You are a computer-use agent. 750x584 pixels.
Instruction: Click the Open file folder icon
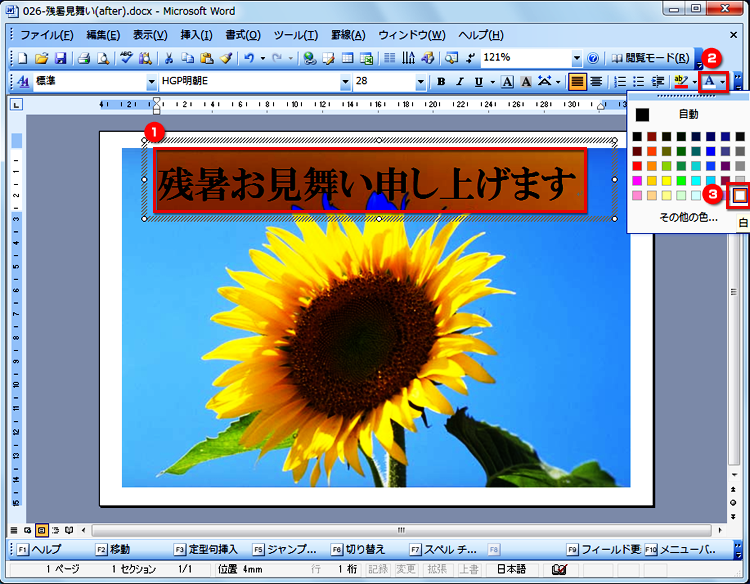pyautogui.click(x=42, y=58)
